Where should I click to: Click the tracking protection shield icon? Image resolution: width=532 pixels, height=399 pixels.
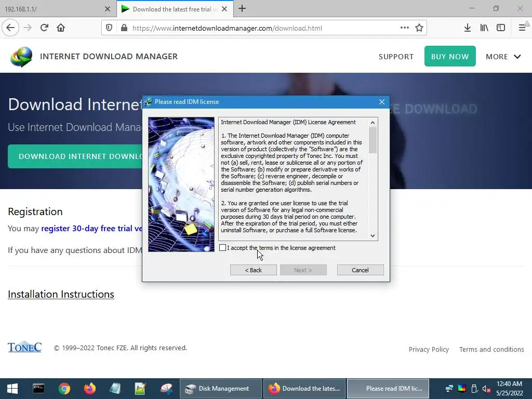click(109, 28)
